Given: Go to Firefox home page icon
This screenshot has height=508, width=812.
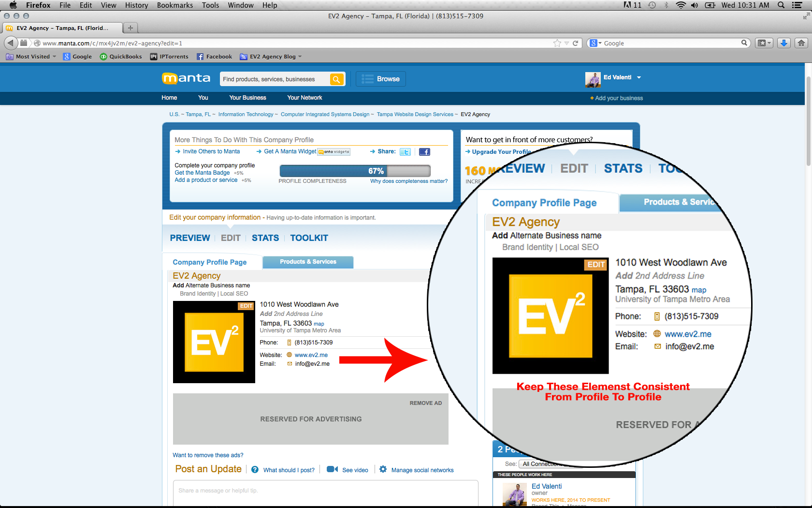Looking at the screenshot, I should click(801, 43).
